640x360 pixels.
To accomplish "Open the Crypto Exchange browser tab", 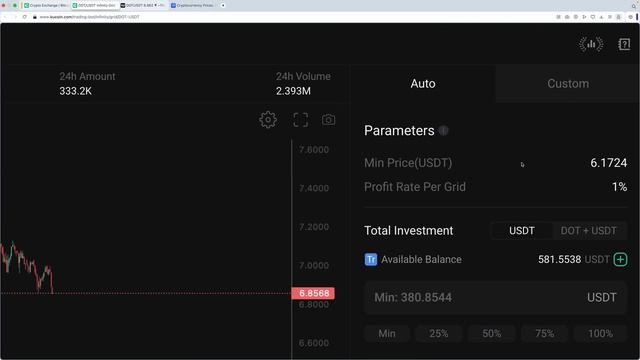I will (46, 5).
